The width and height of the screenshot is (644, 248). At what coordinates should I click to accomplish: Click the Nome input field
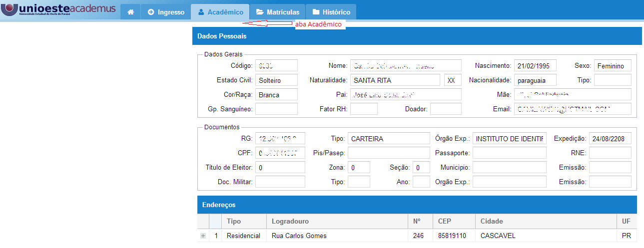coord(406,66)
